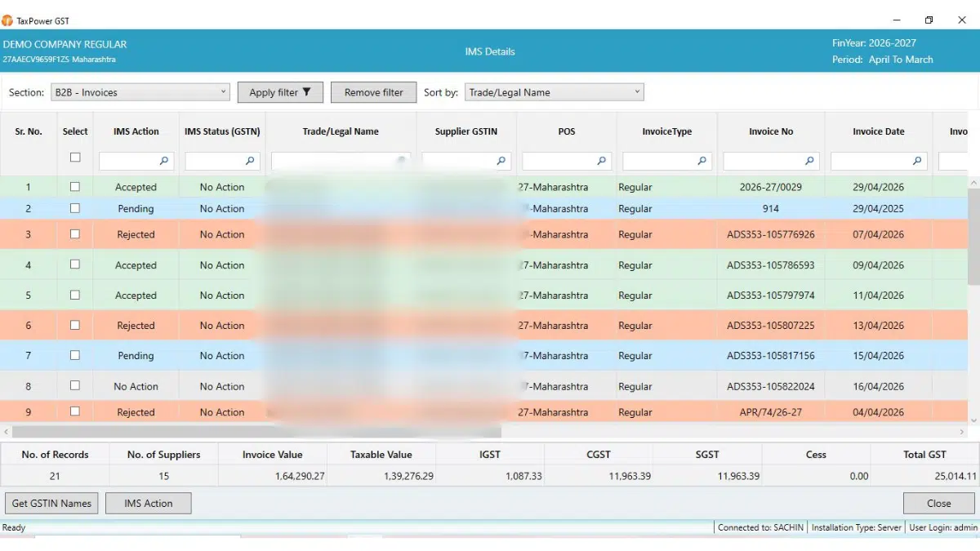Click invoice date 04/04/2026 cell
The height and width of the screenshot is (551, 980).
(x=879, y=412)
